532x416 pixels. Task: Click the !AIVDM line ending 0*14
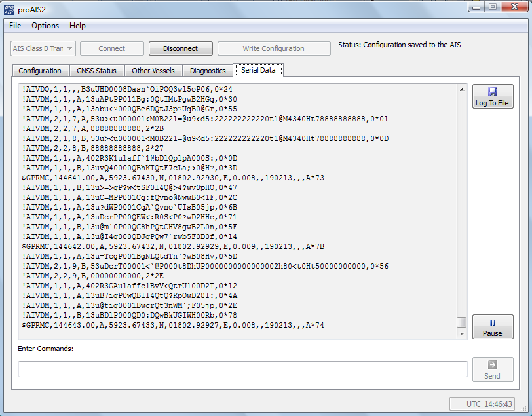[130, 237]
